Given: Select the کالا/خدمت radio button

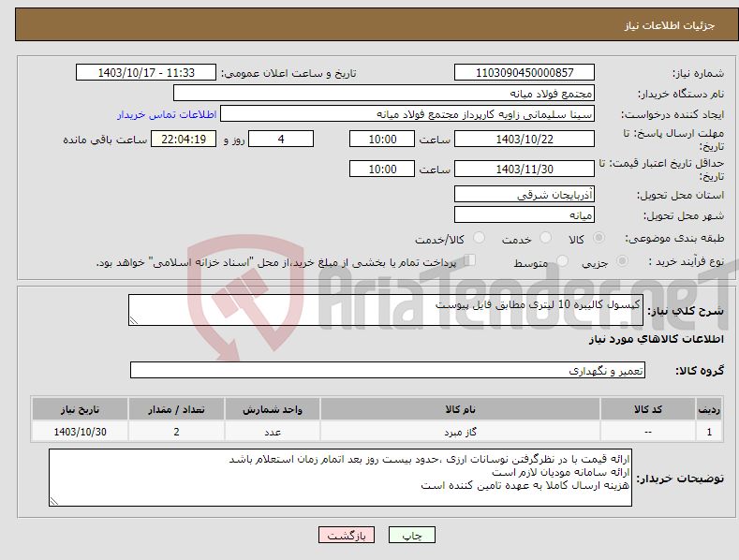Looking at the screenshot, I should pos(479,238).
